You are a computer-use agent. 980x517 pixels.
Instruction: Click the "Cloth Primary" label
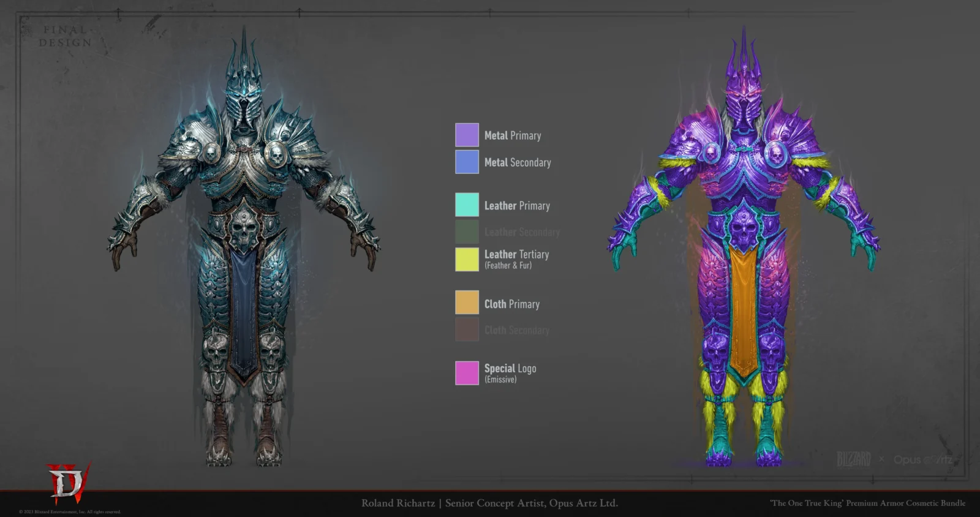tap(512, 304)
